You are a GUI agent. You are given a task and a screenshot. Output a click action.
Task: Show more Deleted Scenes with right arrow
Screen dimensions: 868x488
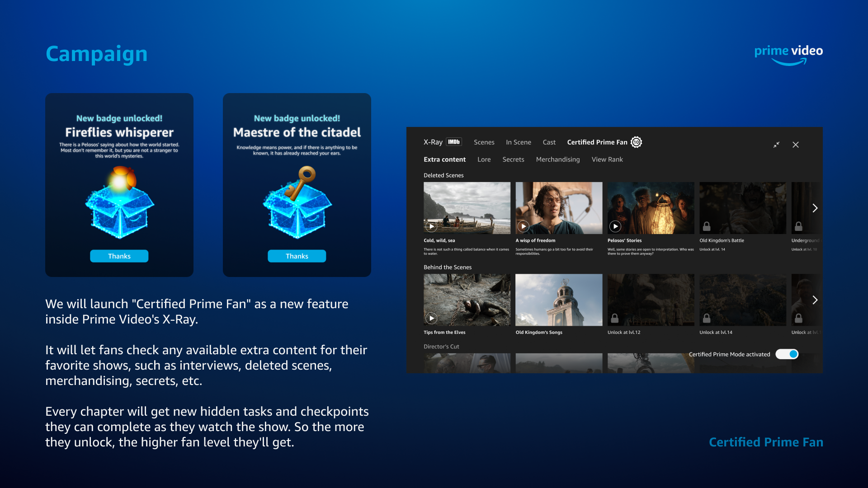[815, 208]
